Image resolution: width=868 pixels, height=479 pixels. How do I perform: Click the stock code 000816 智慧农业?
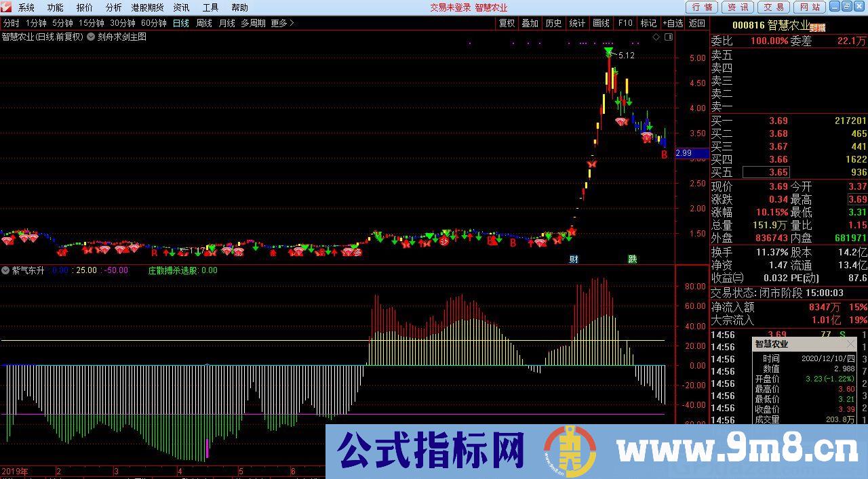pos(771,25)
